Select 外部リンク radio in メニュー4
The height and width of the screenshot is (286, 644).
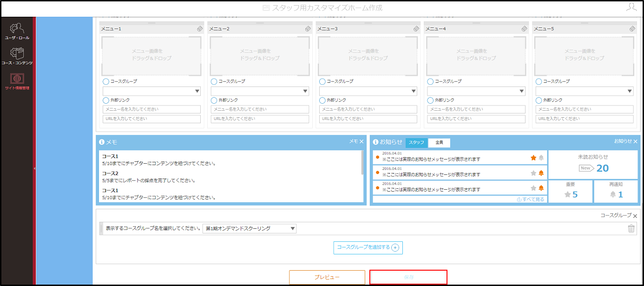(x=431, y=100)
